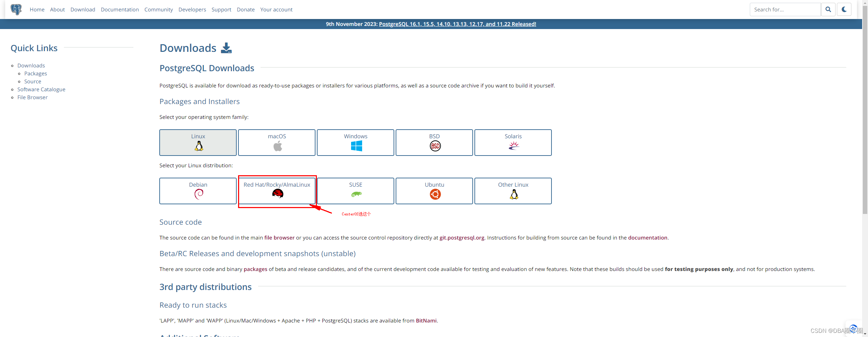Click the macOS apple icon
Image resolution: width=868 pixels, height=337 pixels.
[x=277, y=146]
